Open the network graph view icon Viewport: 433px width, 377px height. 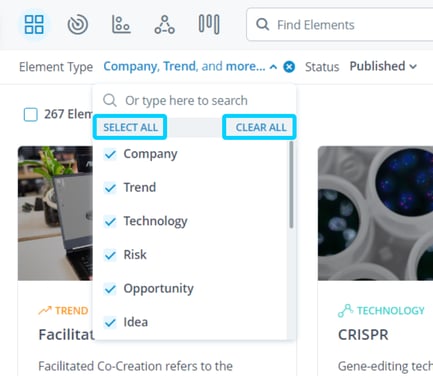pos(165,25)
